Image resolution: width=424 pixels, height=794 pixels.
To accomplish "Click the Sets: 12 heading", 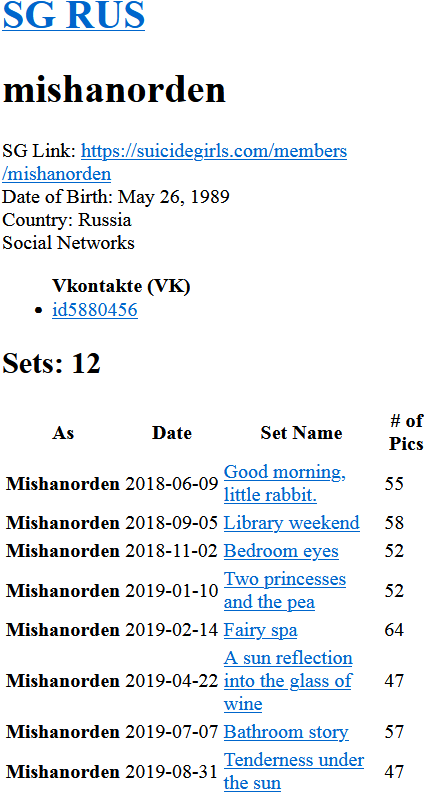I will coord(52,363).
